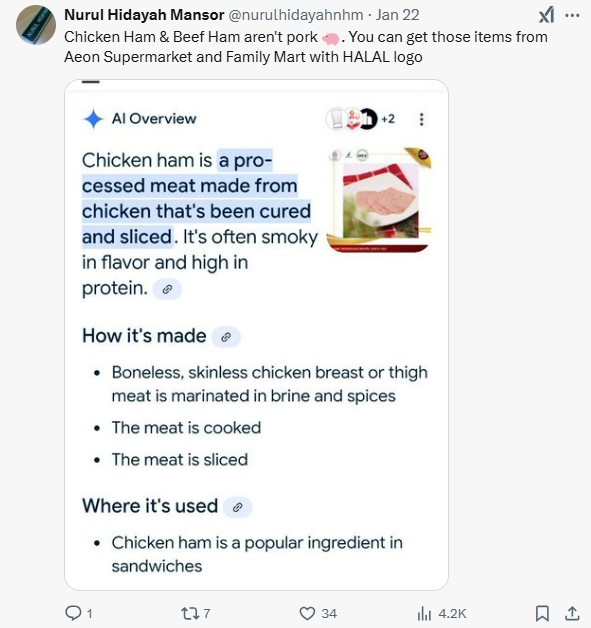Click link chip beside 'Where it's used'
591x628 pixels.
coord(237,507)
